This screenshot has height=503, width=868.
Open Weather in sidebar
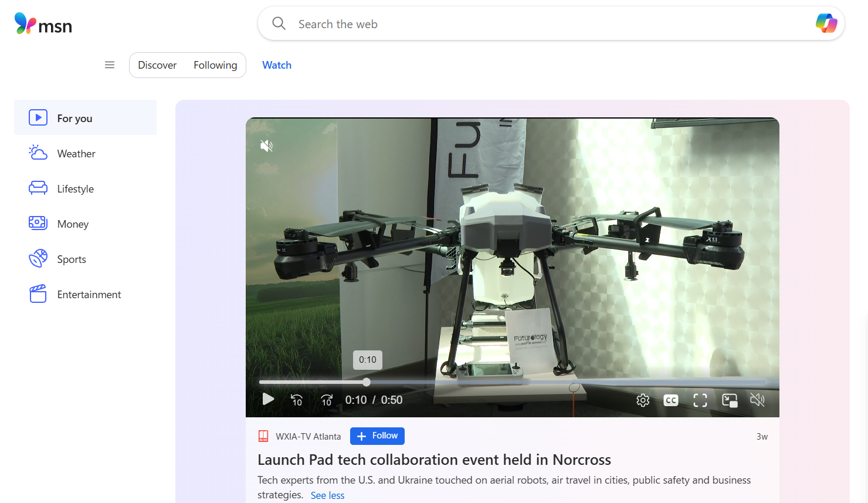[76, 154]
